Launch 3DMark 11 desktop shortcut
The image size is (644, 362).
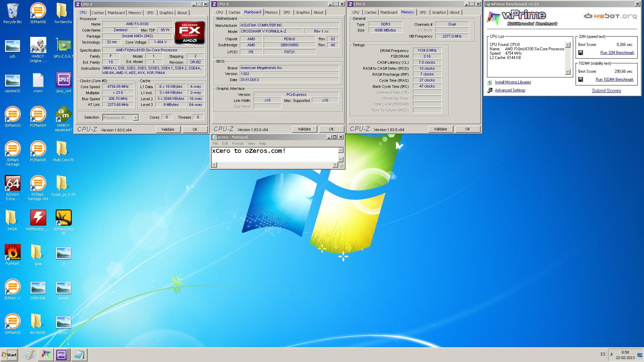12,290
